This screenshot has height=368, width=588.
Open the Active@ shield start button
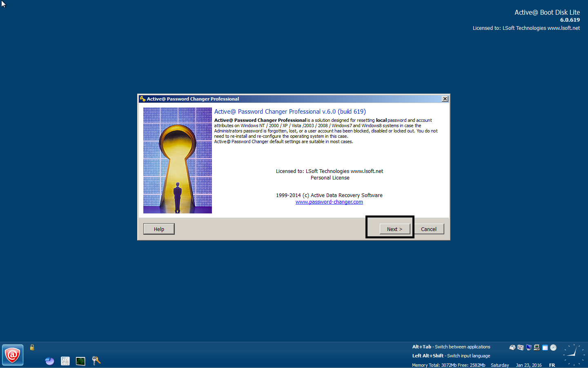(13, 355)
